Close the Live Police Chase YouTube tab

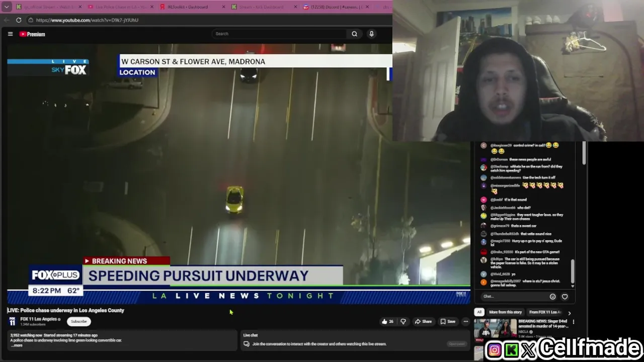tap(151, 7)
